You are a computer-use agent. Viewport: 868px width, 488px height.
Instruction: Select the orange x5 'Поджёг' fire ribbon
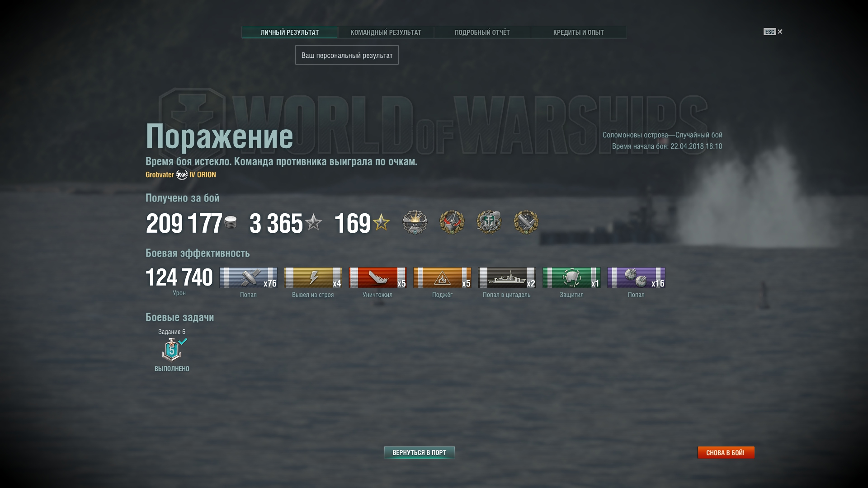coord(442,277)
